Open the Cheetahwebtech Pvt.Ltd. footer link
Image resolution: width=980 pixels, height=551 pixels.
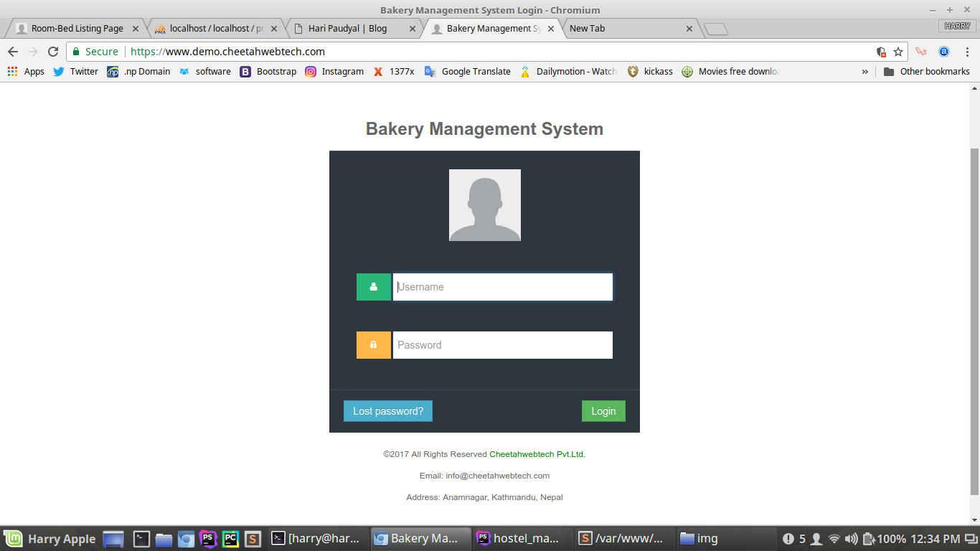tap(537, 454)
